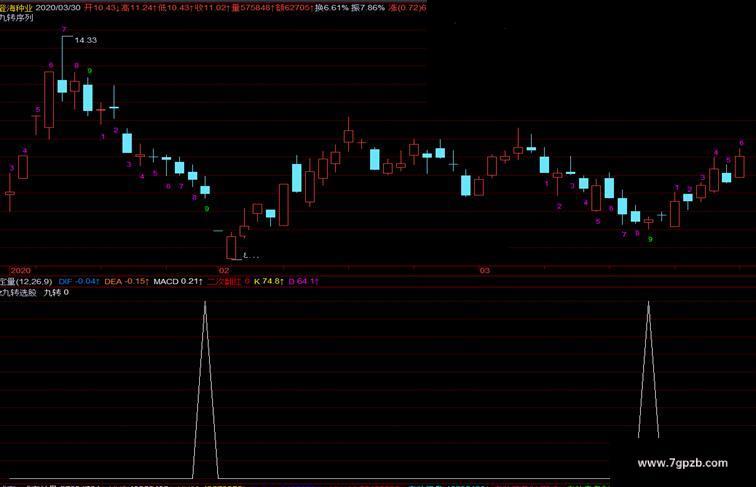Click the change 涨(0.72) value
Viewport: 756px width, 487px height.
(407, 8)
